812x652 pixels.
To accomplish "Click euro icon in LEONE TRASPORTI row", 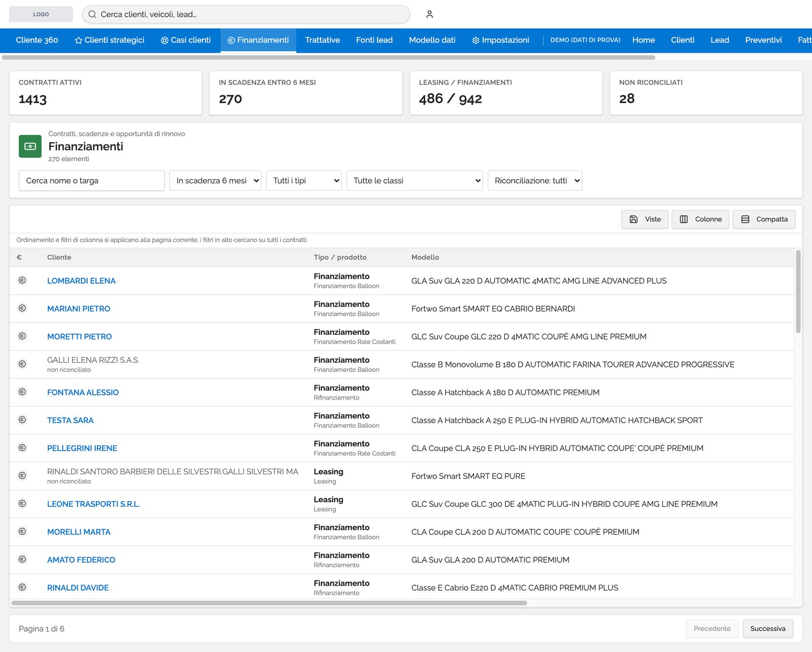I will pos(22,503).
